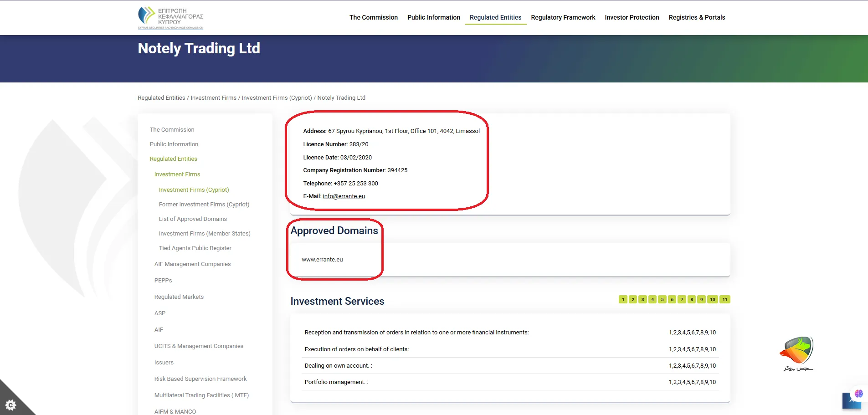Image resolution: width=868 pixels, height=415 pixels.
Task: Open the Investor Protection menu
Action: tap(632, 17)
